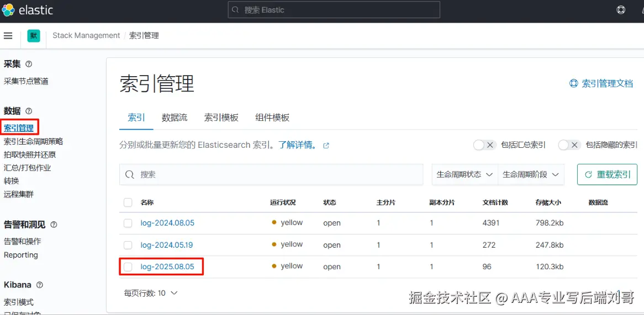Sort by 存储大小 column header

(x=548, y=202)
